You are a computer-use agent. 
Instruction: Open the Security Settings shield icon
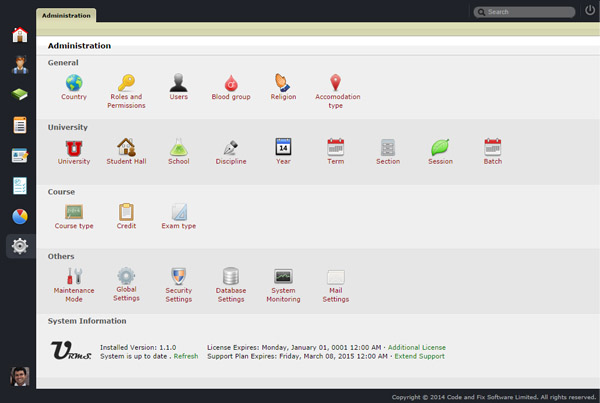tap(179, 276)
